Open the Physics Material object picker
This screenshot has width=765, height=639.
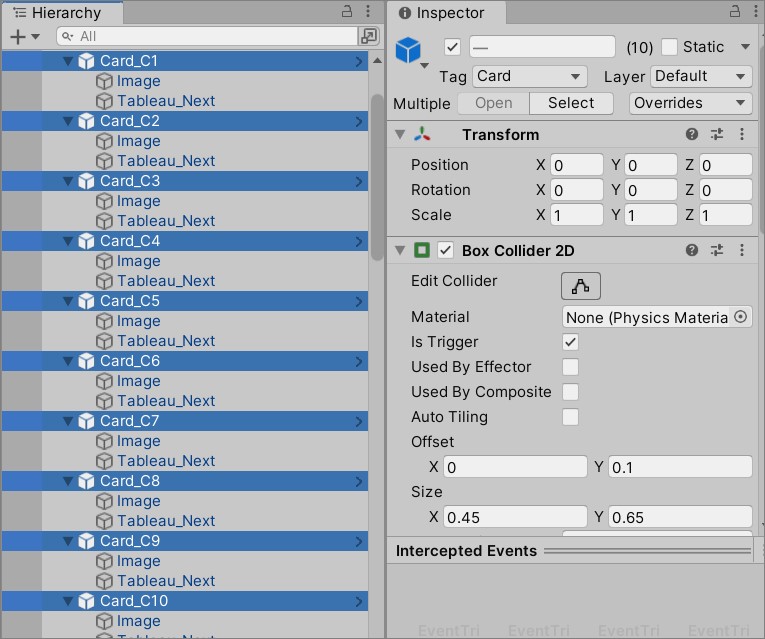coord(741,317)
